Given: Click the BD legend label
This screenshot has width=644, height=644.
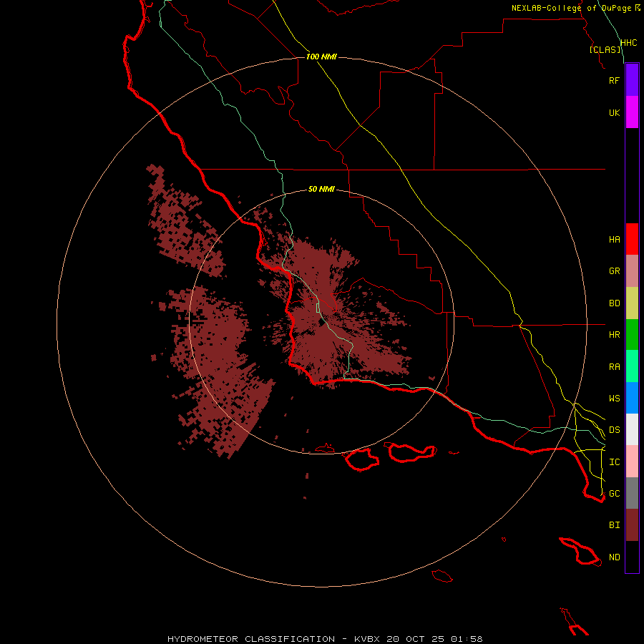Looking at the screenshot, I should (x=614, y=303).
